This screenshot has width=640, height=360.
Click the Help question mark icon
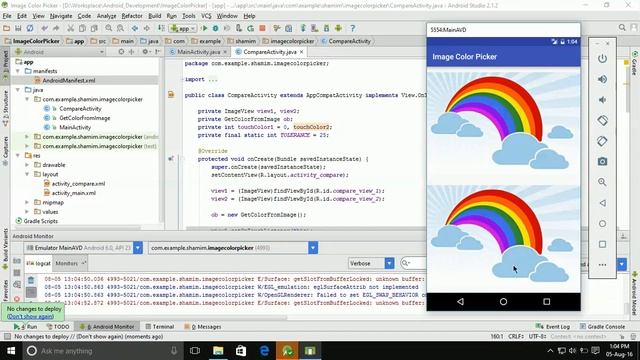353,28
